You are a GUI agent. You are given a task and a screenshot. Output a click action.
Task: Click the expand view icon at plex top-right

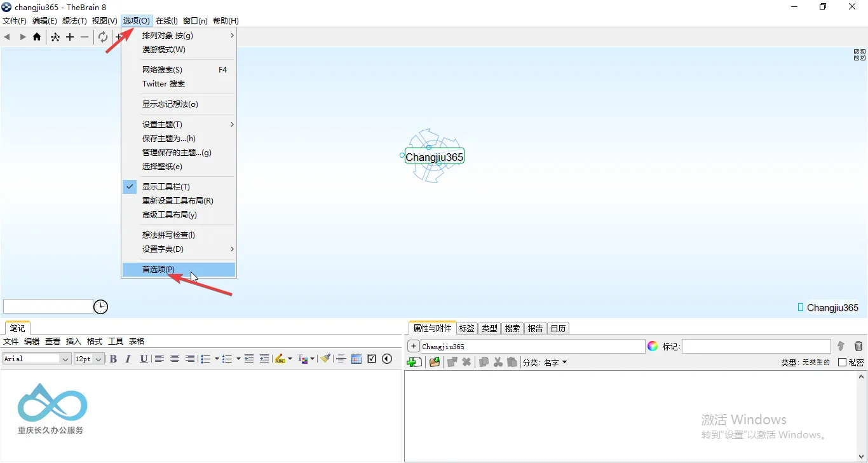[x=860, y=55]
